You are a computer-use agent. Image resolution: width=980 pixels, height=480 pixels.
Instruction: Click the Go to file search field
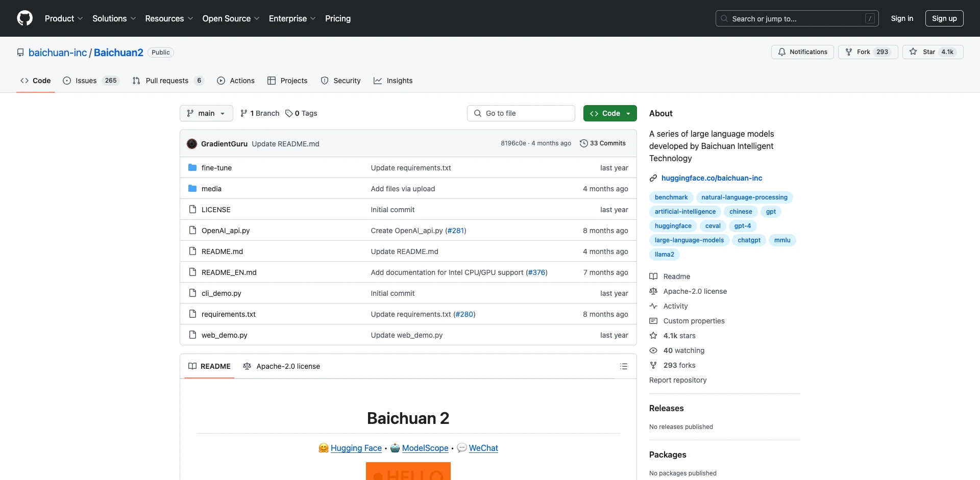[521, 113]
